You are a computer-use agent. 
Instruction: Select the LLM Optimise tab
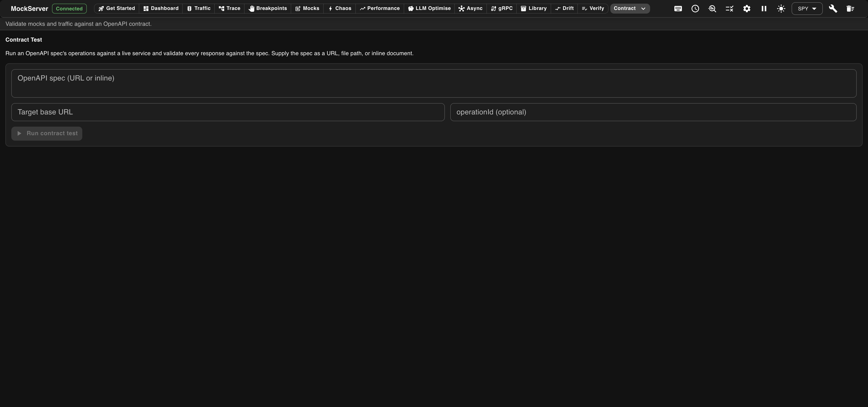429,8
